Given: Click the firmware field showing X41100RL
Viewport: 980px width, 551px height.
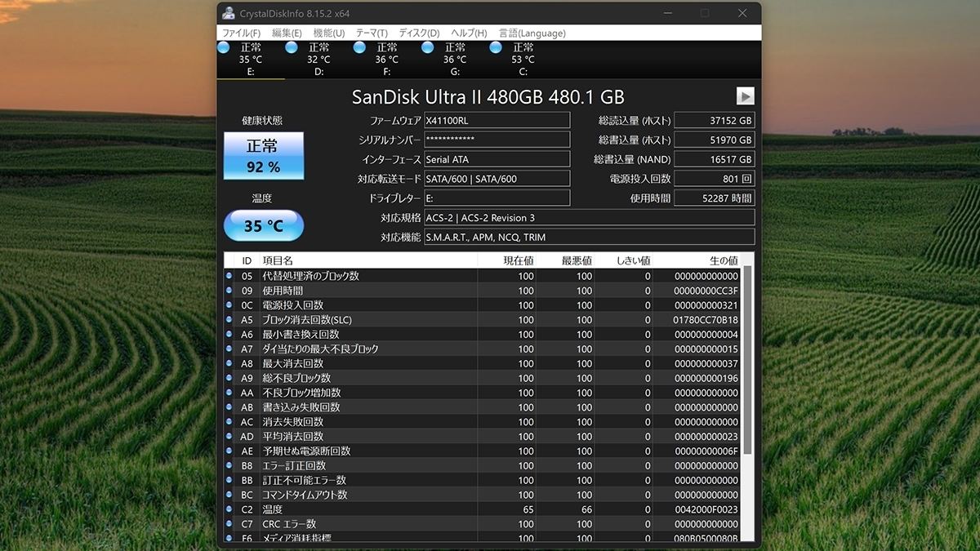Looking at the screenshot, I should 497,120.
